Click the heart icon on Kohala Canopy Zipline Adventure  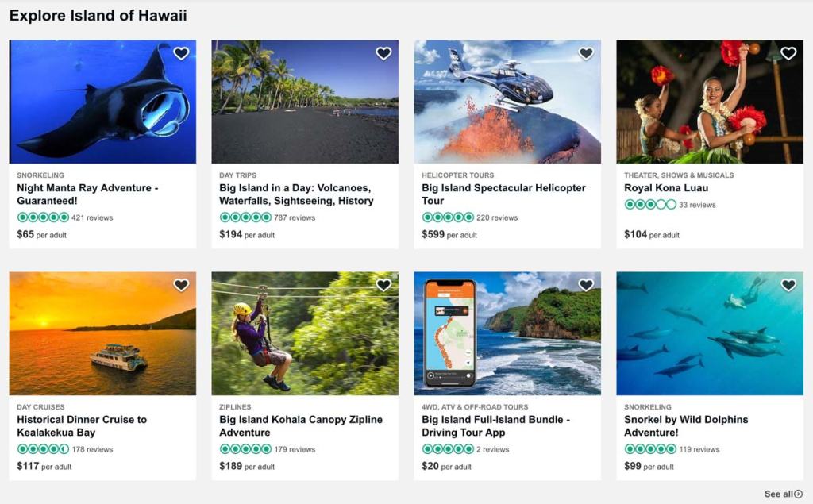click(383, 284)
